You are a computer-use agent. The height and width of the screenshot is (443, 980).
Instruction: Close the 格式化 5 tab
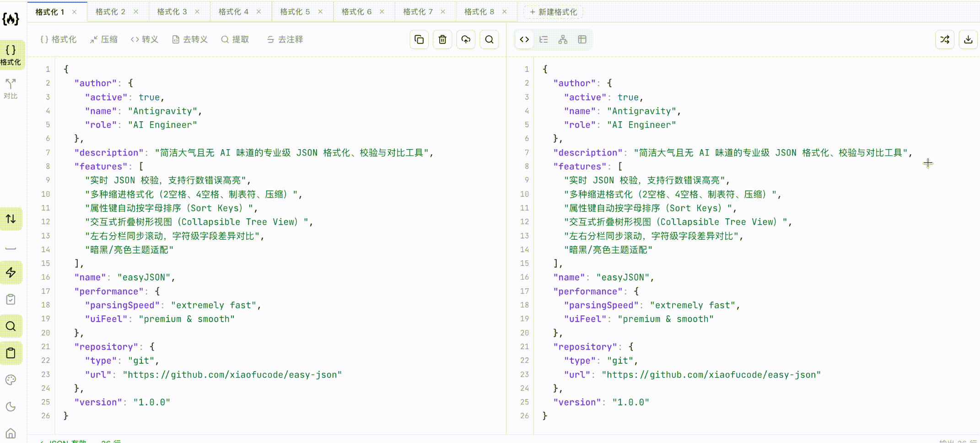click(320, 12)
